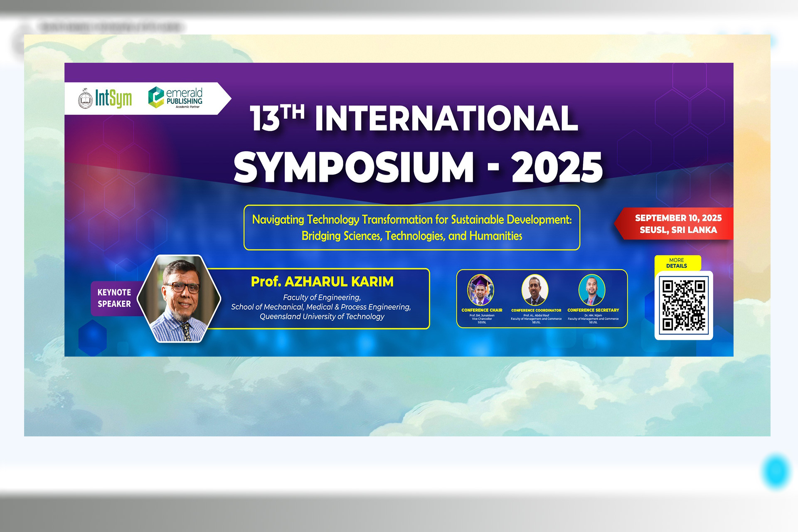Viewport: 798px width, 532px height.
Task: Click the "SYMPOSIUM - 2025" heading
Action: 418,167
